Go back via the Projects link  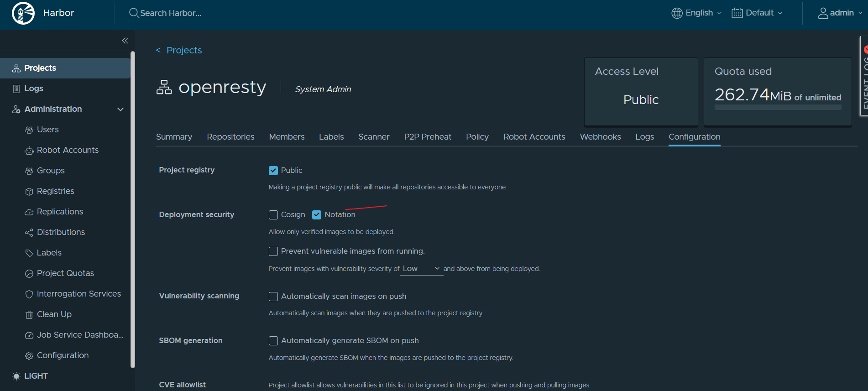179,50
